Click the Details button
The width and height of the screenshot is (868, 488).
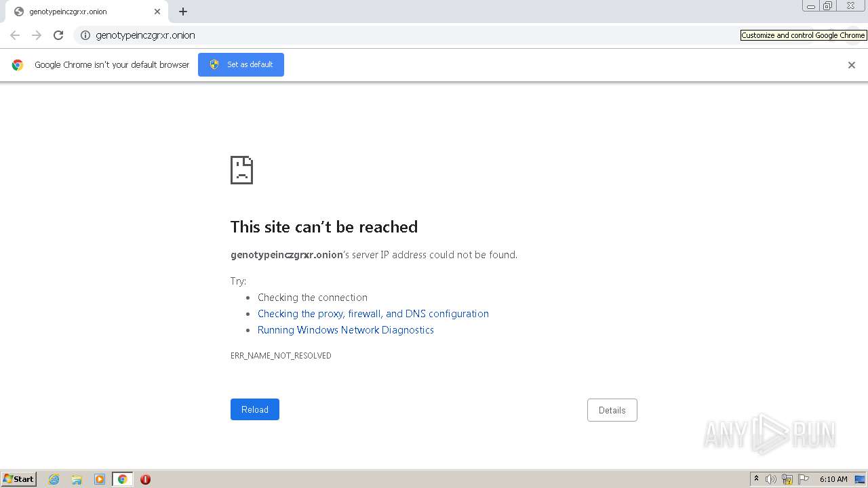612,410
